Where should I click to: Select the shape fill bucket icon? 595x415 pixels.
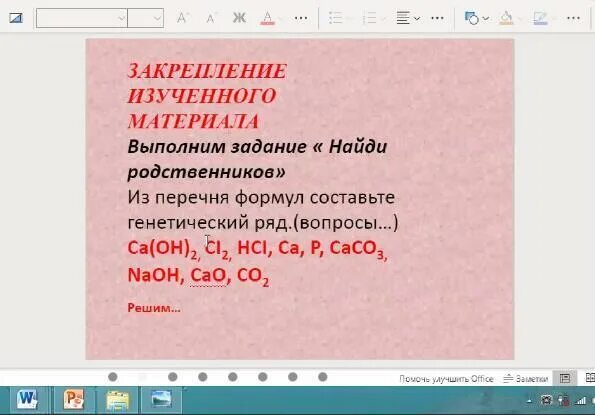tap(506, 18)
